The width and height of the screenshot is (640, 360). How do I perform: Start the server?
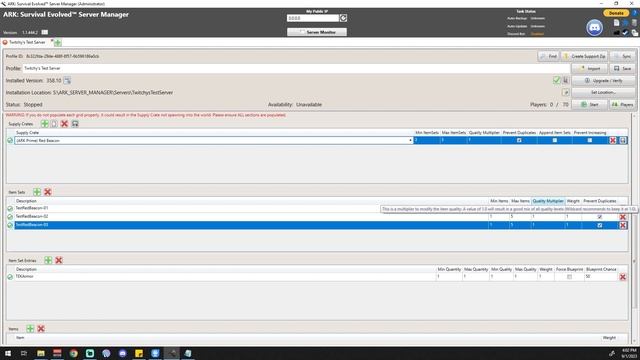click(x=589, y=105)
